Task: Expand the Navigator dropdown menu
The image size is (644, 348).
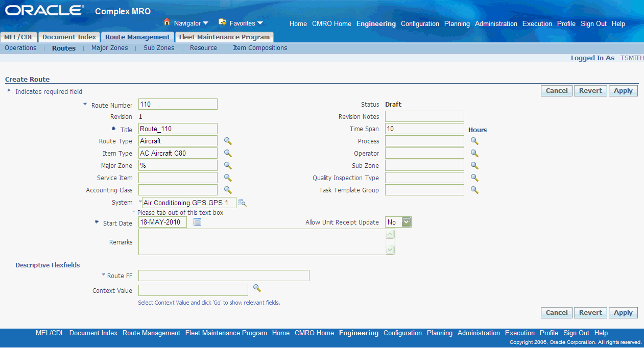Action: click(x=205, y=23)
